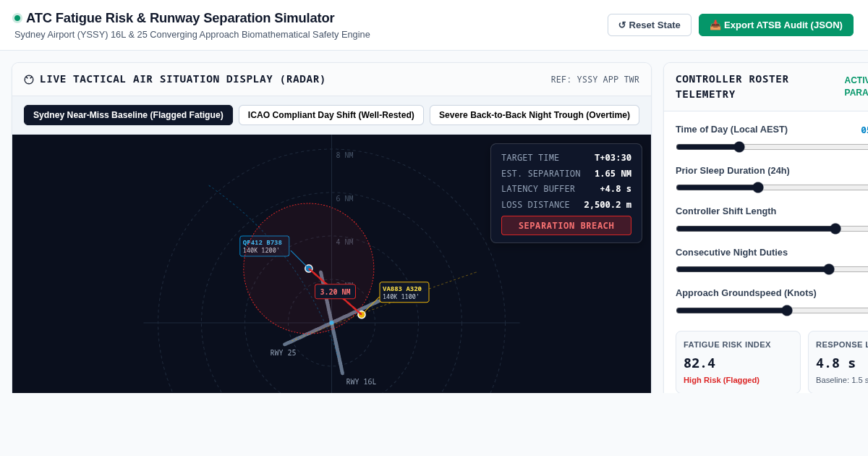
Task: Click the 6 NM range ring label
Action: click(344, 199)
